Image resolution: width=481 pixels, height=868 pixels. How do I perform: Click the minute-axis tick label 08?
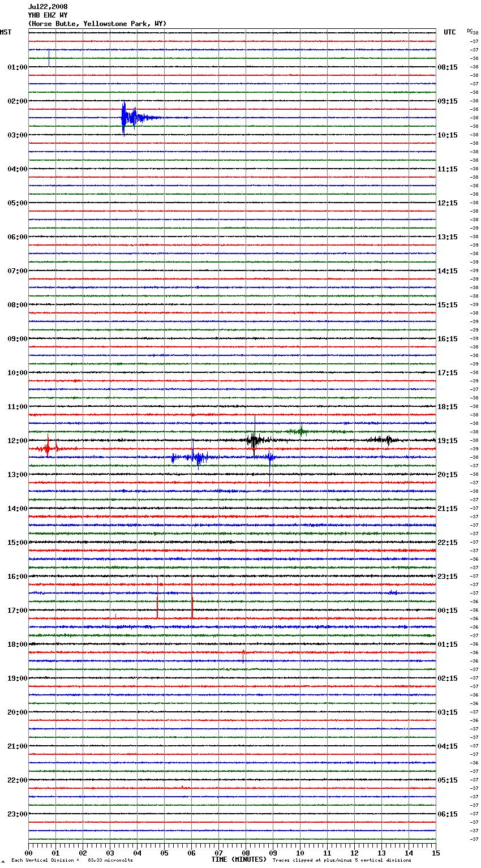(246, 853)
